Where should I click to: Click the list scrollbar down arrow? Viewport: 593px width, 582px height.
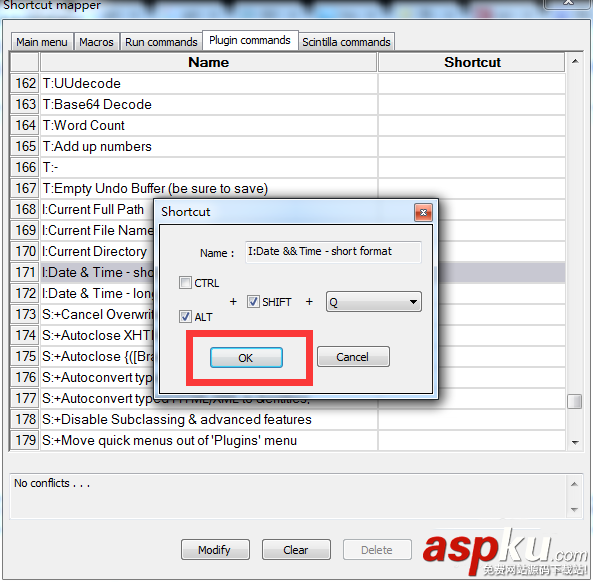point(575,442)
